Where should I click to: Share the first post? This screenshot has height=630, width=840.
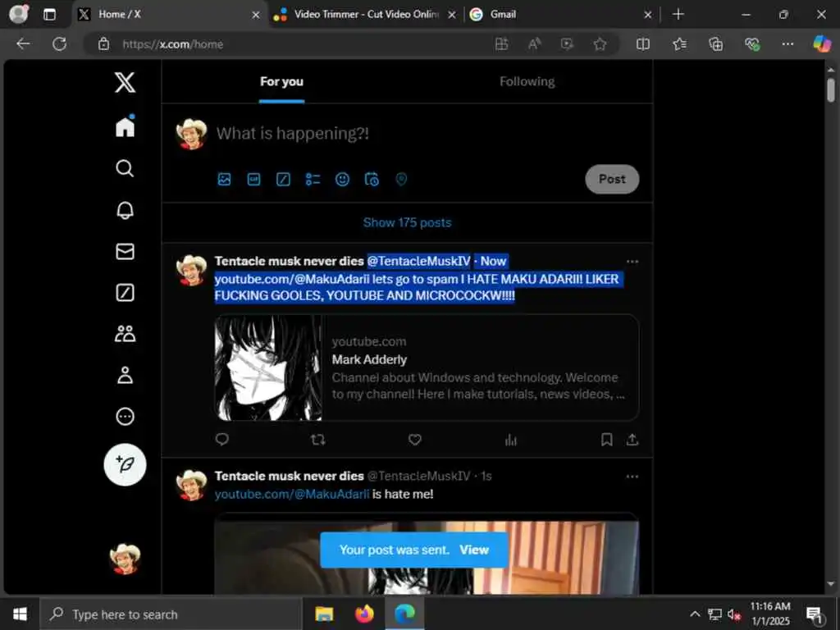632,440
